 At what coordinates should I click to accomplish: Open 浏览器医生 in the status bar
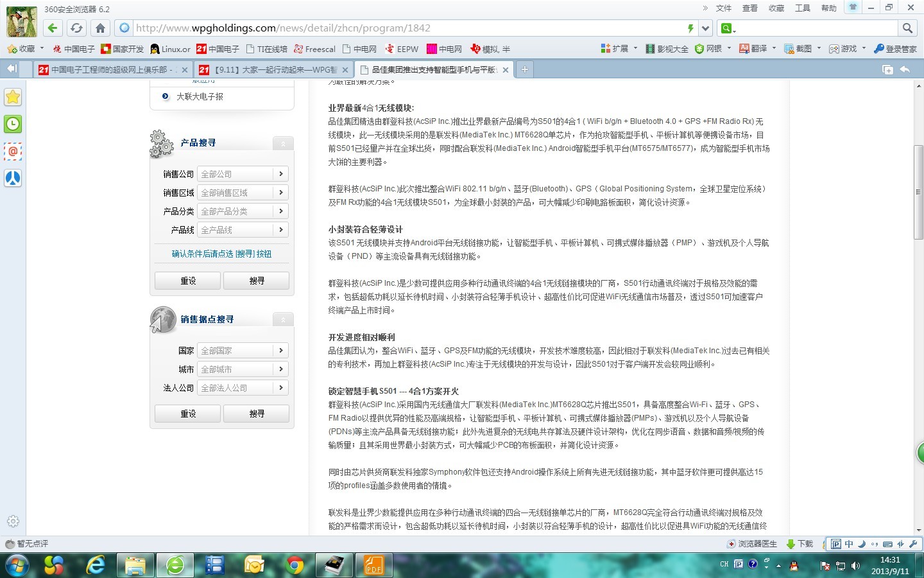click(752, 544)
